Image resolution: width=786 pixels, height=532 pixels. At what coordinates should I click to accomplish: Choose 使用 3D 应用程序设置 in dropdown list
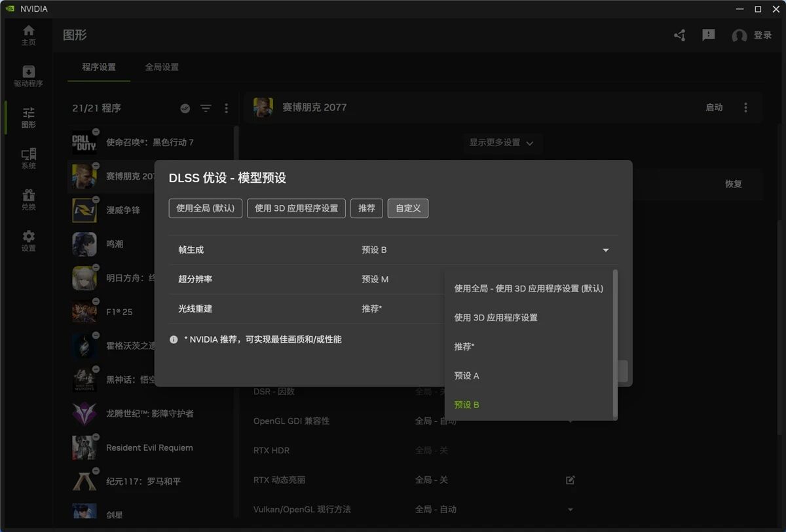(529, 318)
